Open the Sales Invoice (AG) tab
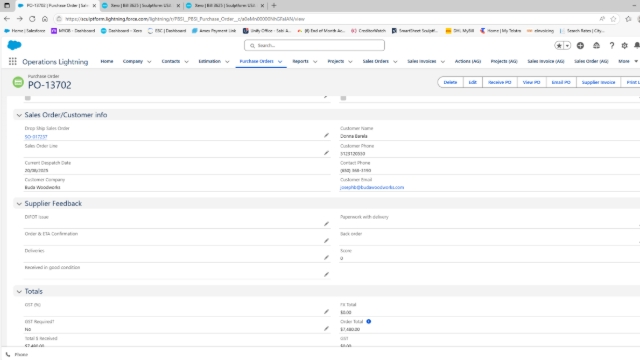 546,61
